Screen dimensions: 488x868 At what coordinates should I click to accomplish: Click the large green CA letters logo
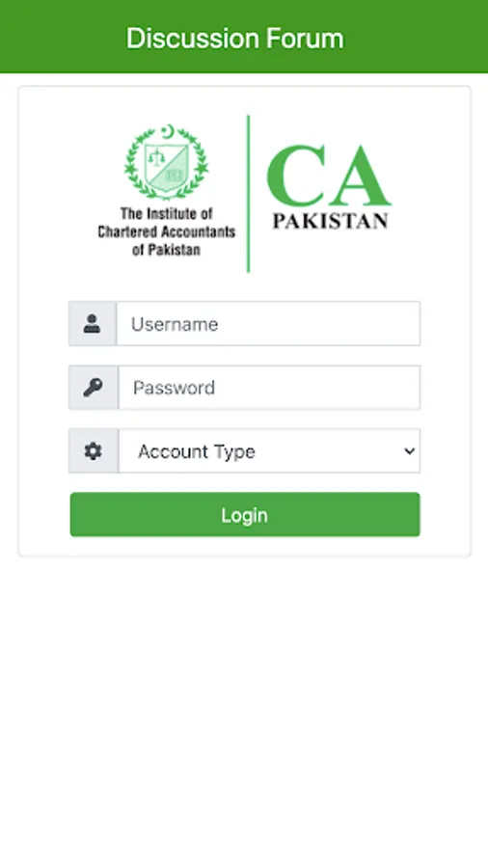click(329, 176)
